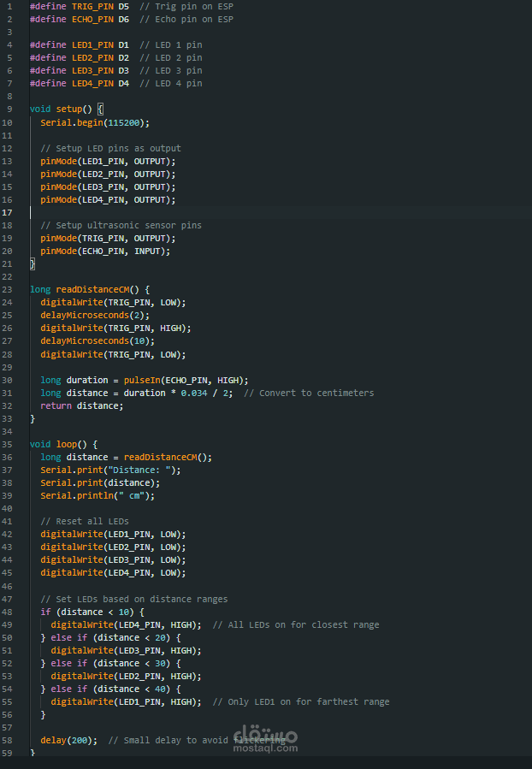Click digitalWrite(LED3_PIN, HIGH) statement
The height and width of the screenshot is (769, 532).
tap(126, 650)
